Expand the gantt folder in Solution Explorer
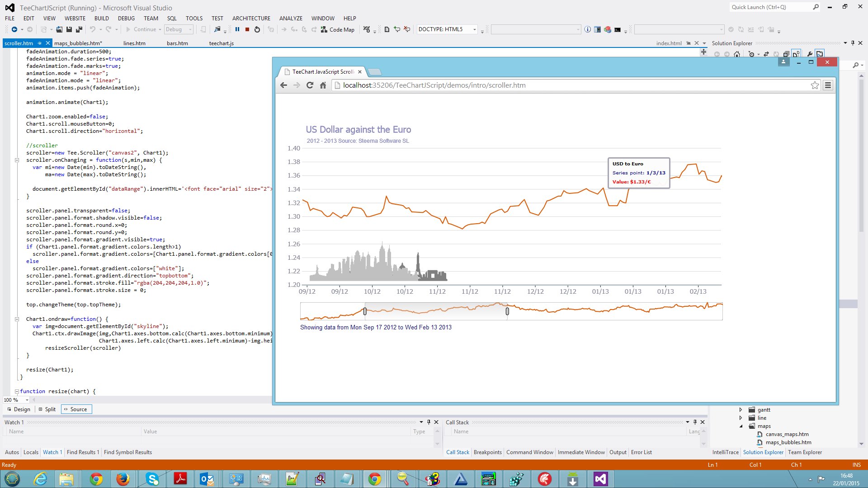This screenshot has height=488, width=868. (741, 410)
